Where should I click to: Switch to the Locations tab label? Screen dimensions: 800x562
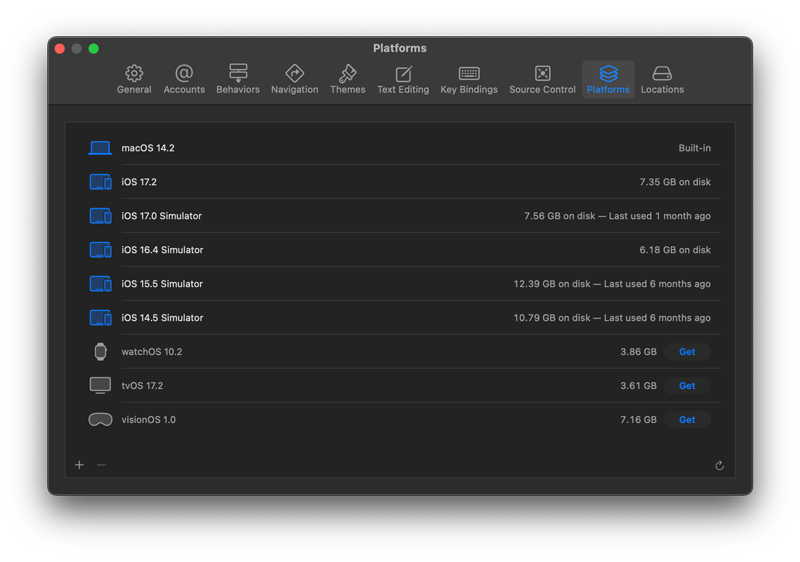coord(662,89)
